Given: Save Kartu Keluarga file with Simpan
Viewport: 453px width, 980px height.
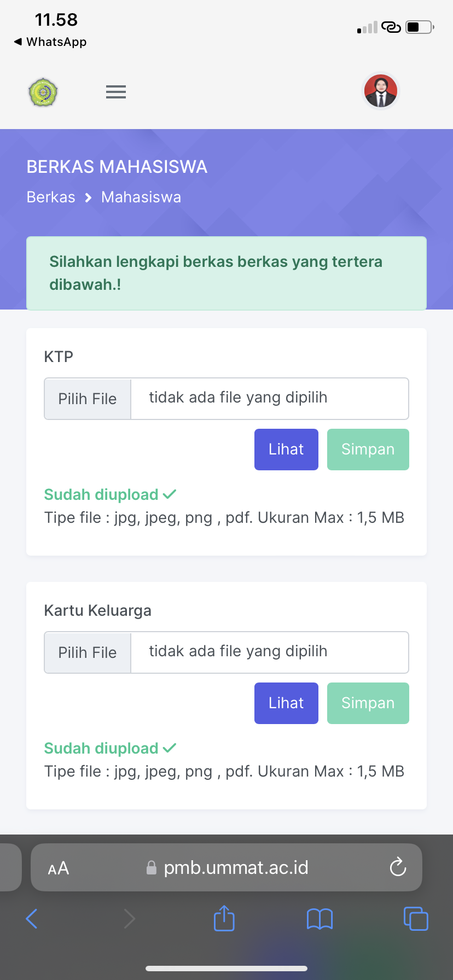Looking at the screenshot, I should (x=368, y=703).
